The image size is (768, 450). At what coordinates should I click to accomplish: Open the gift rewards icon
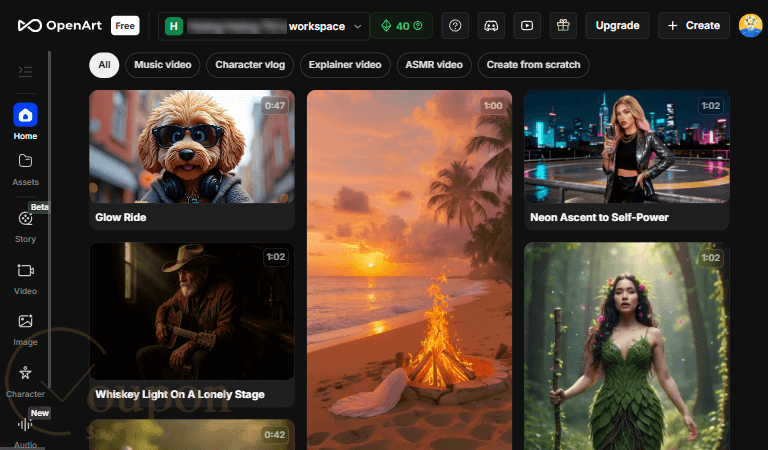tap(563, 25)
